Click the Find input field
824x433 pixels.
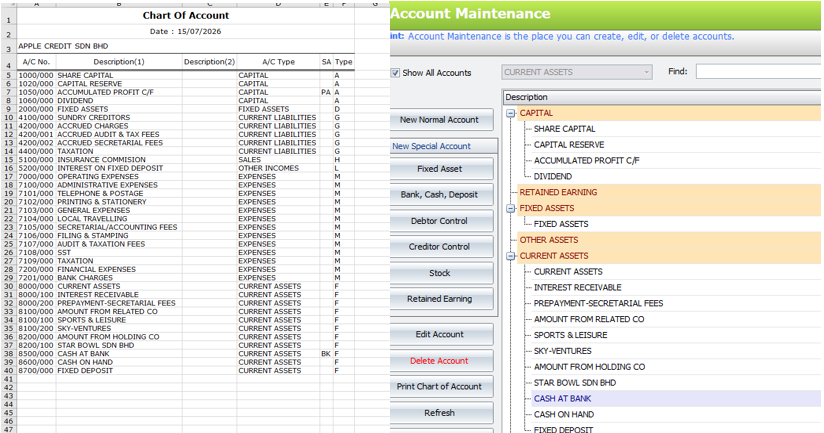pyautogui.click(x=759, y=71)
